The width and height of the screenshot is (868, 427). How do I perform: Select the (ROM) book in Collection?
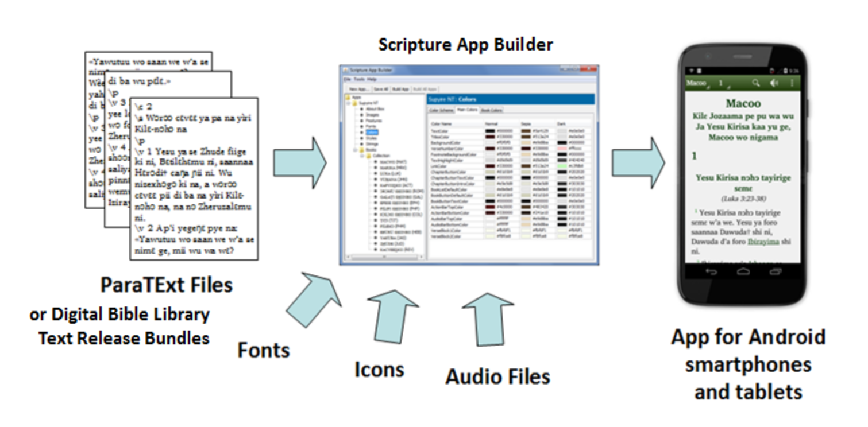click(402, 191)
